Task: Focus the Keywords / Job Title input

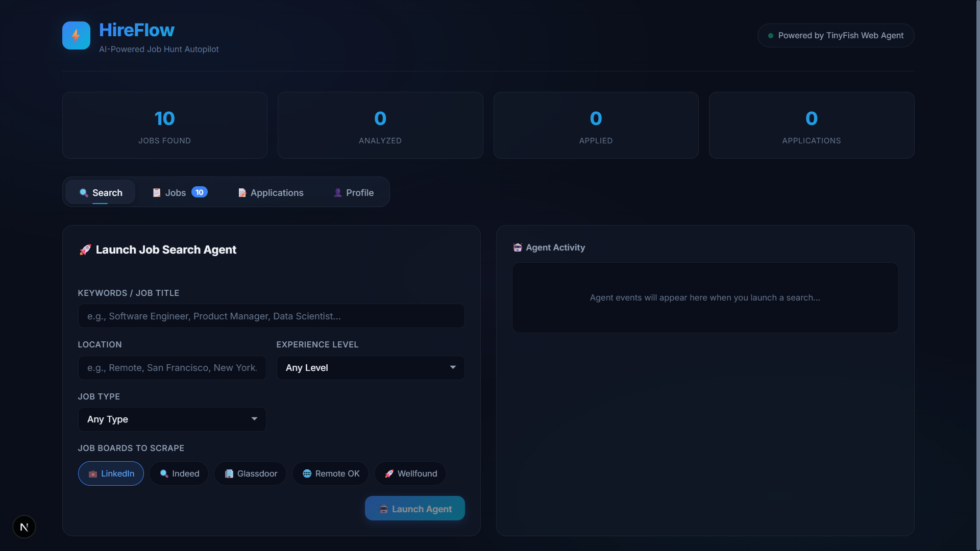Action: 271,316
